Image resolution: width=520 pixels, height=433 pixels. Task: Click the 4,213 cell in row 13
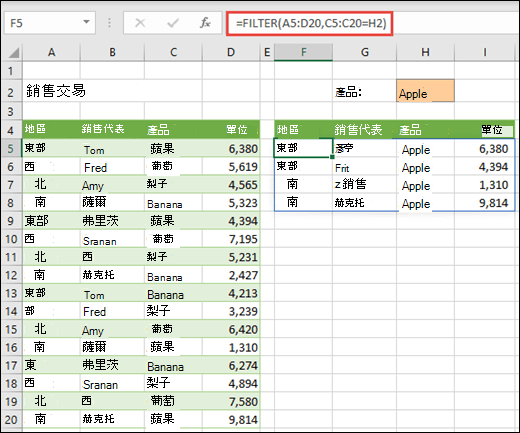coord(231,293)
